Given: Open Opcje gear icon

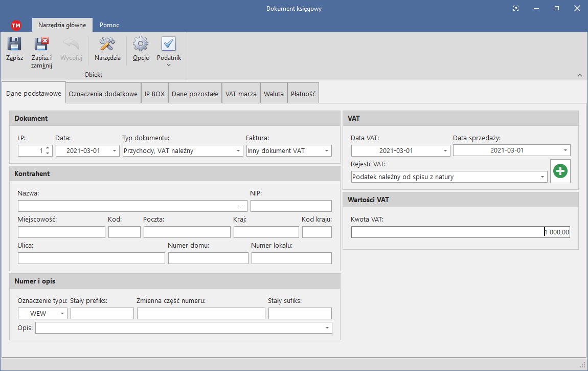Looking at the screenshot, I should point(141,45).
